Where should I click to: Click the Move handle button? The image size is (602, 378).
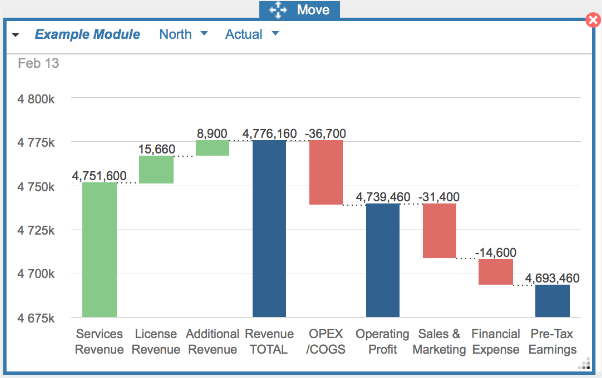(x=299, y=10)
